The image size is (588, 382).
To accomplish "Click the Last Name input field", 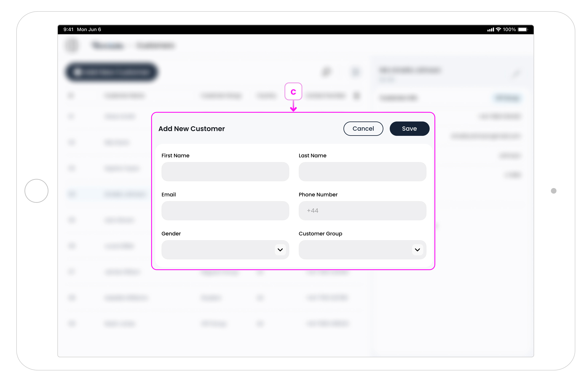I will [362, 171].
